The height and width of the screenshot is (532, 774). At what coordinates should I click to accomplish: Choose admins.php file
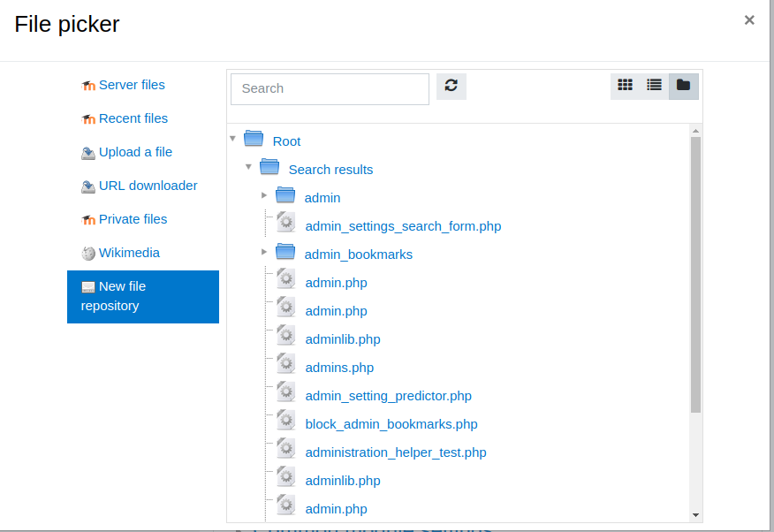339,368
